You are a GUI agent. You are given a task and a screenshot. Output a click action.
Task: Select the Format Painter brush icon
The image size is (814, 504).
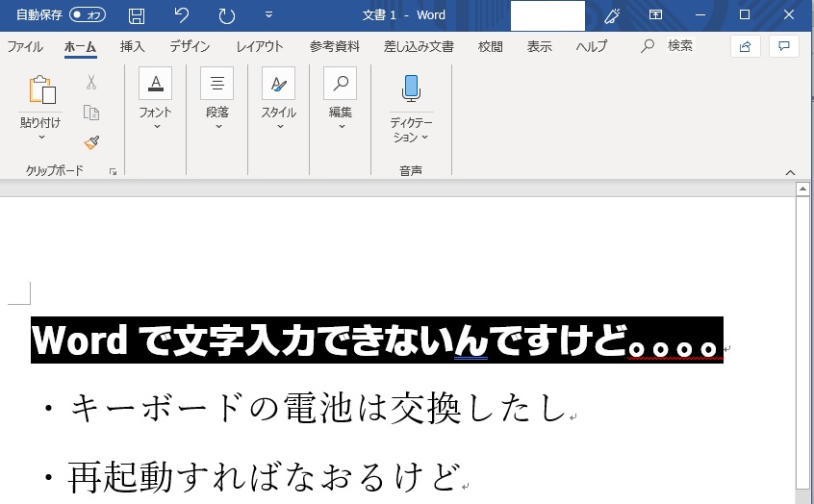91,142
